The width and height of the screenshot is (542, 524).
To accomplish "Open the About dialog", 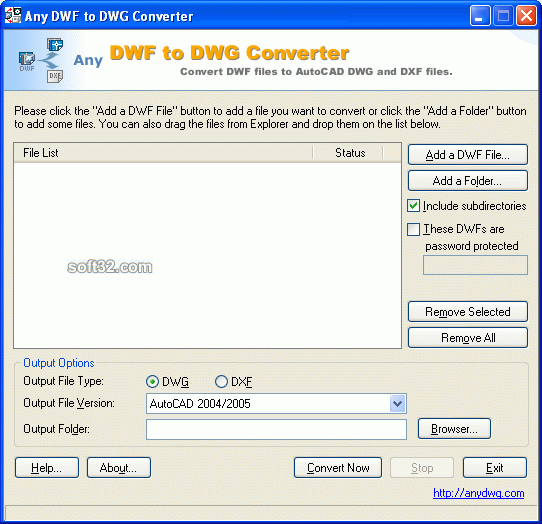I will 119,468.
